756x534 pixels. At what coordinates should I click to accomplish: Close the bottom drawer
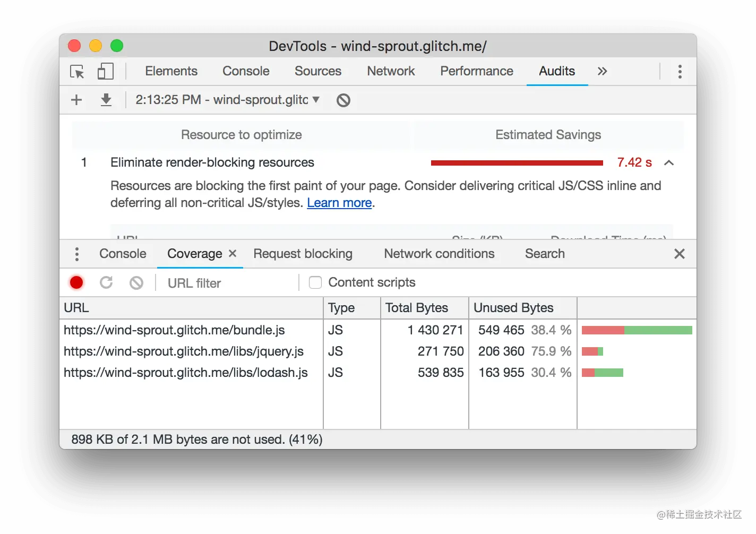tap(680, 254)
